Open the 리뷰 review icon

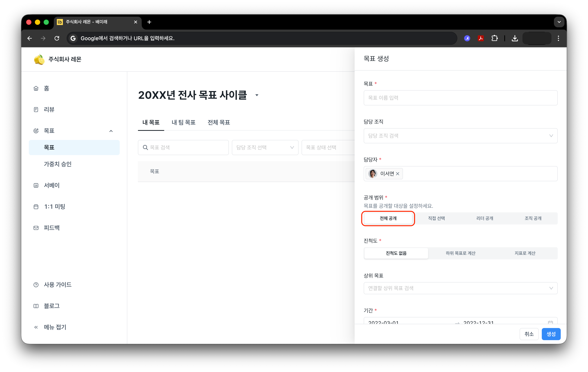point(36,110)
